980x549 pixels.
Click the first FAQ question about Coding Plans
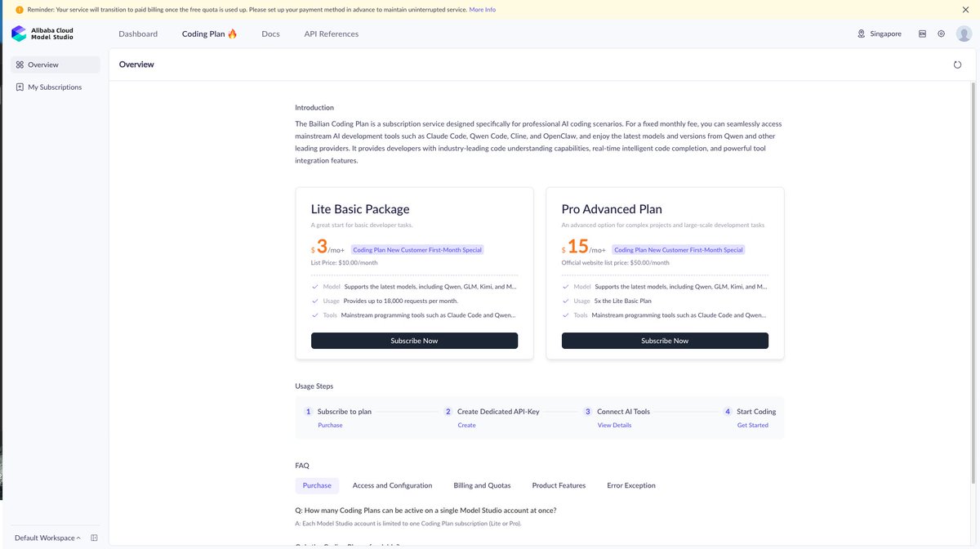[425, 511]
